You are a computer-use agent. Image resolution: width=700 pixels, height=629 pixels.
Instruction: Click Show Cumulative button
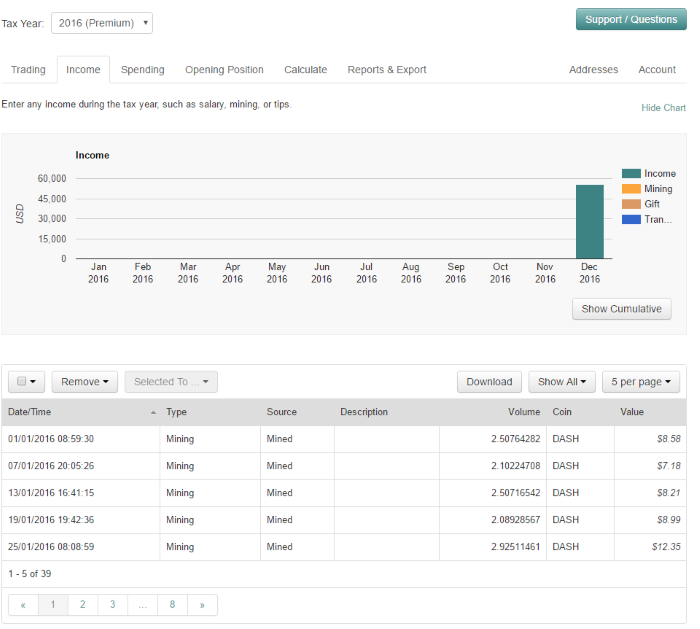click(621, 309)
